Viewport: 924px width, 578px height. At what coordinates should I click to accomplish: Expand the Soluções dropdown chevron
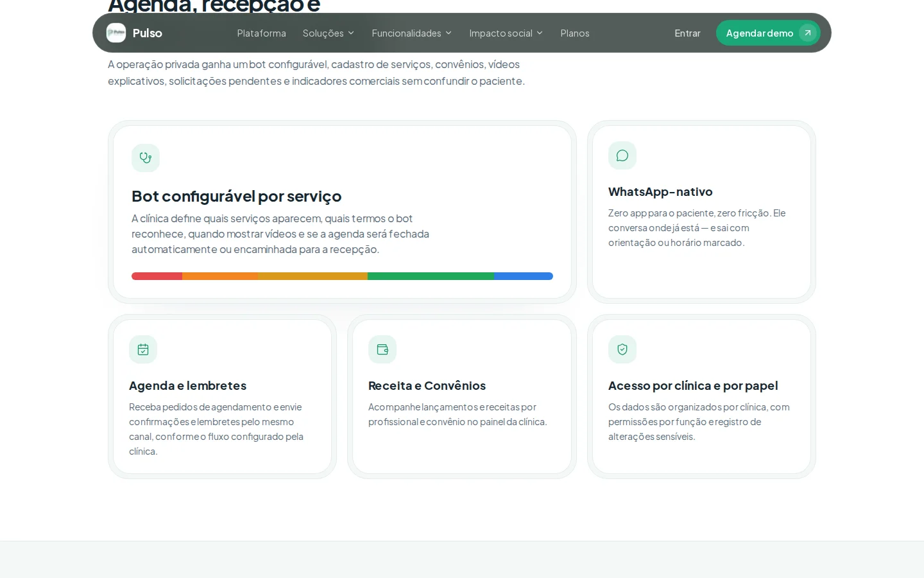(x=351, y=33)
